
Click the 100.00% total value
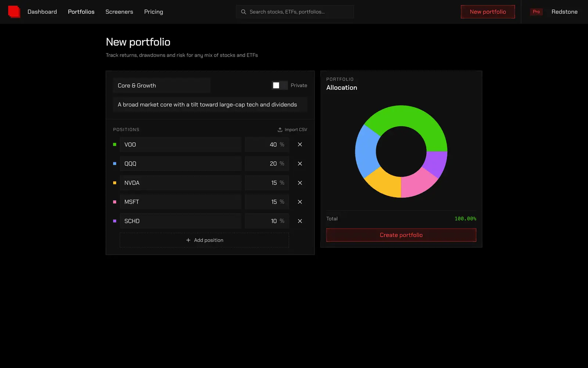(465, 219)
